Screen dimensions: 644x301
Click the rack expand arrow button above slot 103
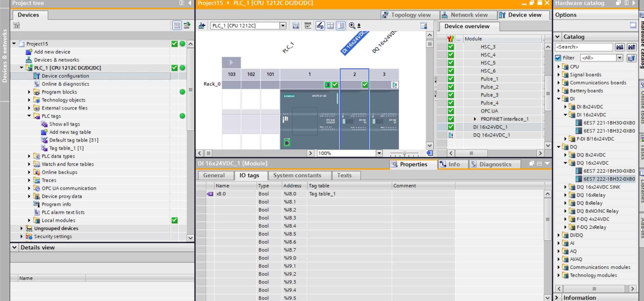pos(231,62)
